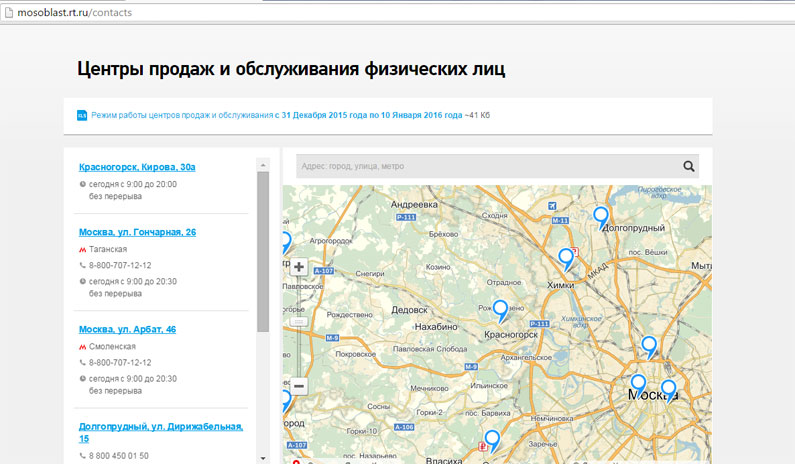
Task: Zoom out with the map minus button
Action: (299, 386)
